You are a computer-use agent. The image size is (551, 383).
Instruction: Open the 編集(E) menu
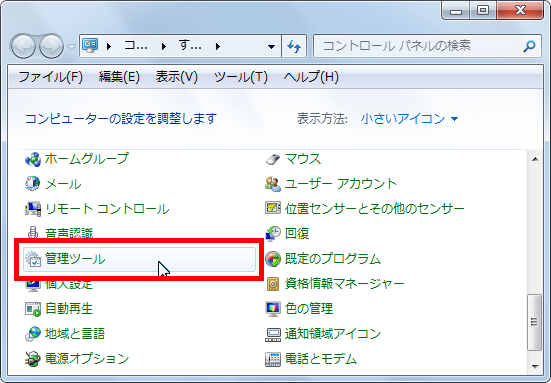pyautogui.click(x=119, y=77)
